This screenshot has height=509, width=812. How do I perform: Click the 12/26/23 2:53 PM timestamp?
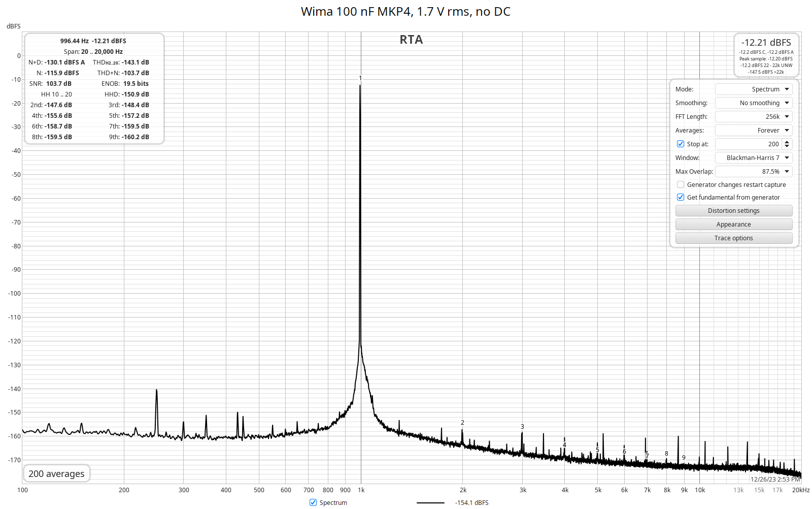[x=775, y=479]
